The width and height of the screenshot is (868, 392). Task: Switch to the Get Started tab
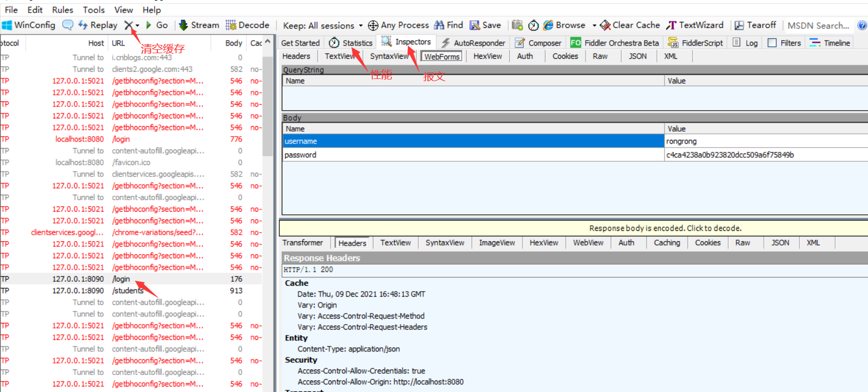click(x=300, y=43)
